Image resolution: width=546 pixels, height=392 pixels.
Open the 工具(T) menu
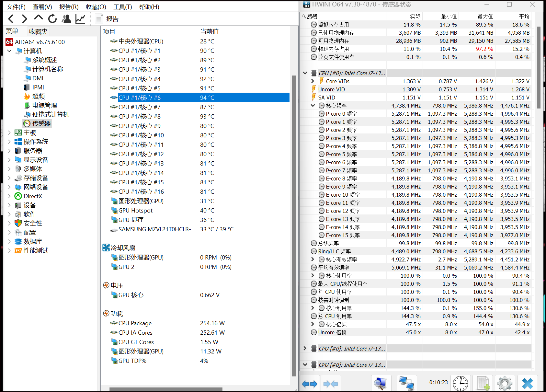[x=122, y=7]
